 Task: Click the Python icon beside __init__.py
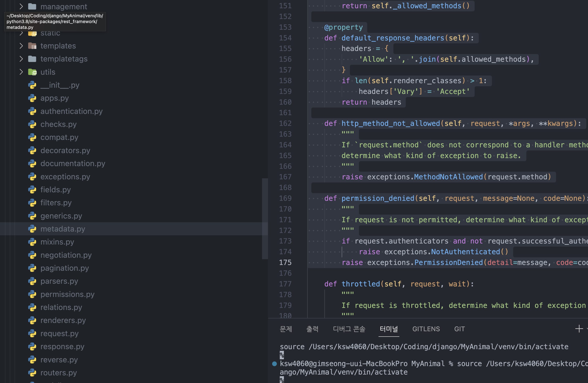[x=32, y=85]
